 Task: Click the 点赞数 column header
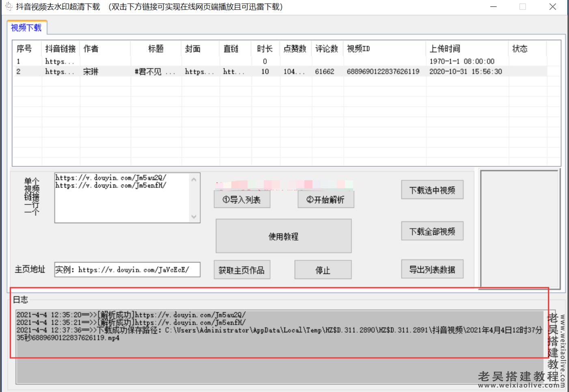295,49
